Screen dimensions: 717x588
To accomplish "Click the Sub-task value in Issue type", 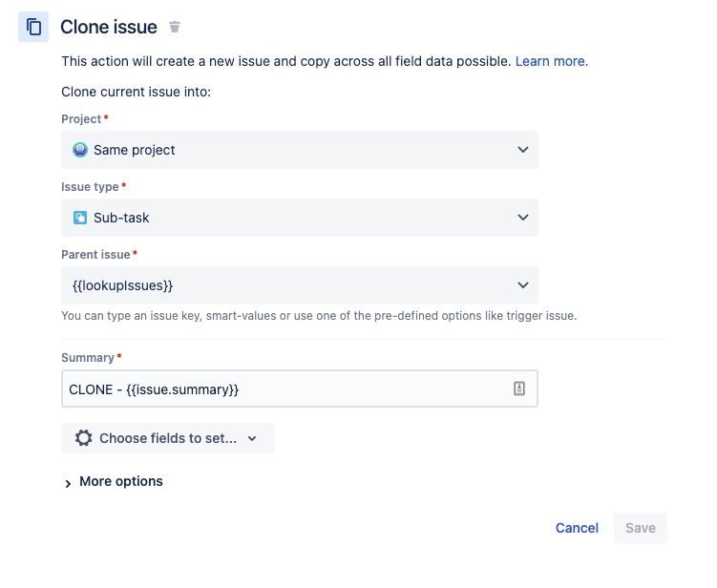I will (121, 218).
